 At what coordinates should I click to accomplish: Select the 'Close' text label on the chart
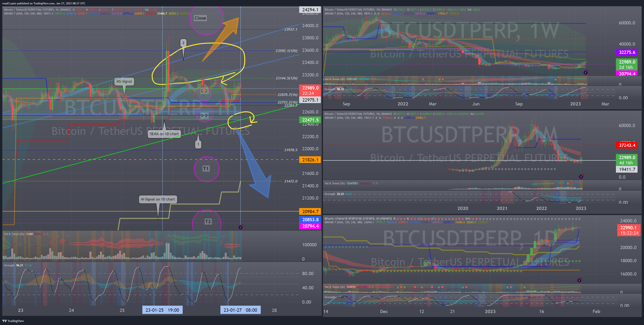point(200,18)
